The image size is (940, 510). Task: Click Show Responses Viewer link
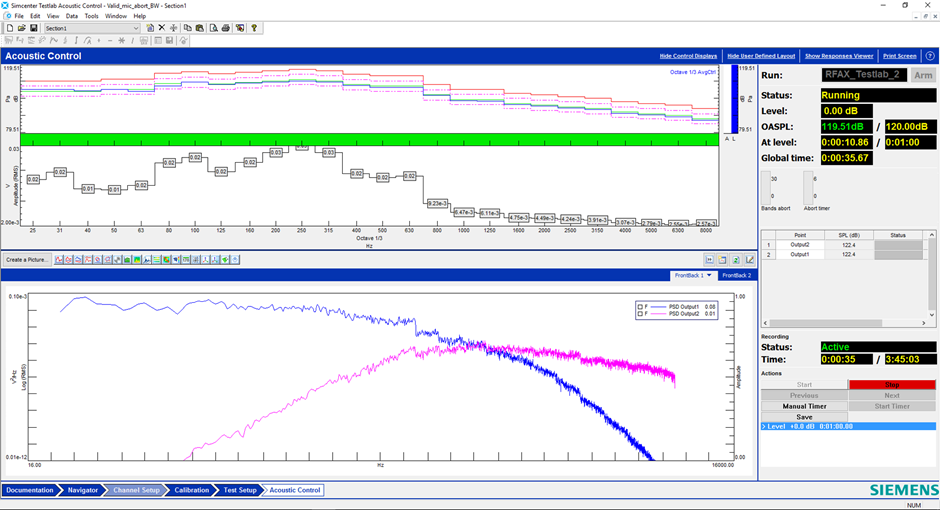pyautogui.click(x=839, y=56)
